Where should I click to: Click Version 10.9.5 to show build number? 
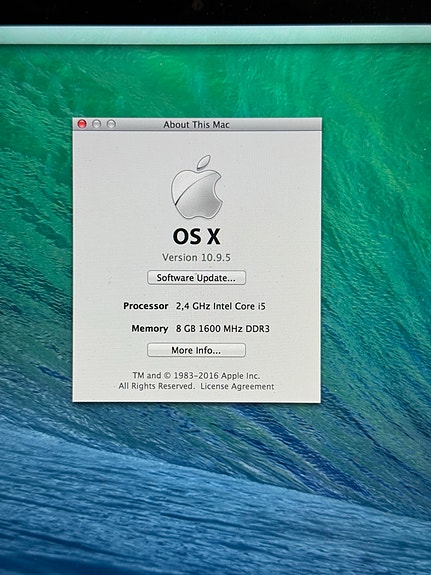click(196, 257)
